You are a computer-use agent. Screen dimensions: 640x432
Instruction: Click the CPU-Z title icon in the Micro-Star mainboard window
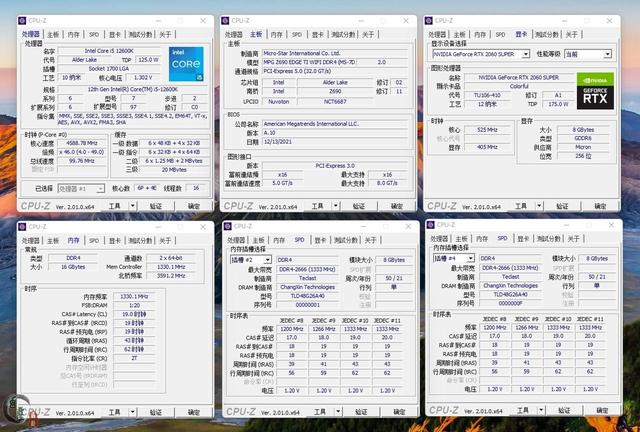click(x=225, y=20)
